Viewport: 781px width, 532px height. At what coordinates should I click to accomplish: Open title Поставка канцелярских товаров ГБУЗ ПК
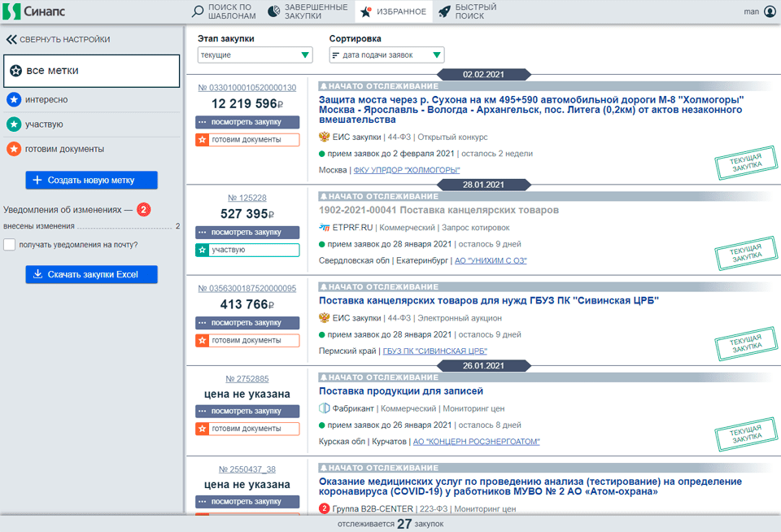pyautogui.click(x=489, y=300)
